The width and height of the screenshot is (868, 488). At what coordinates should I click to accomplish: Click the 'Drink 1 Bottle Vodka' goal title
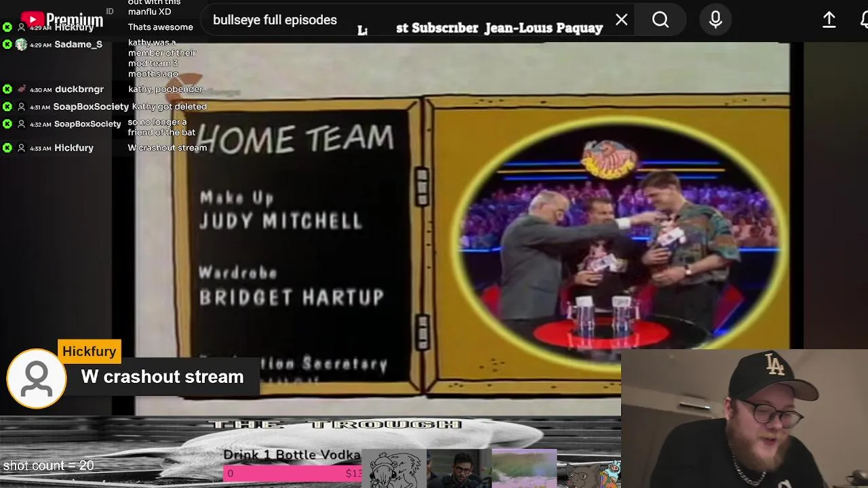click(x=292, y=455)
